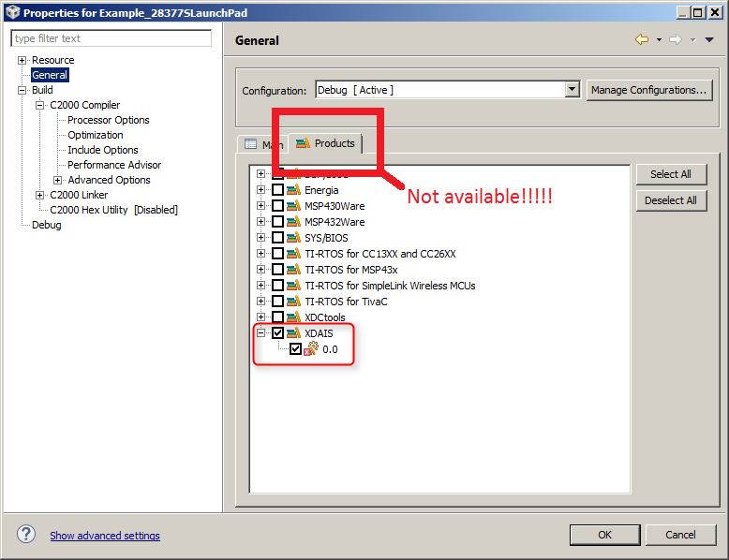
Task: Select the Debug tree item
Action: coord(47,225)
